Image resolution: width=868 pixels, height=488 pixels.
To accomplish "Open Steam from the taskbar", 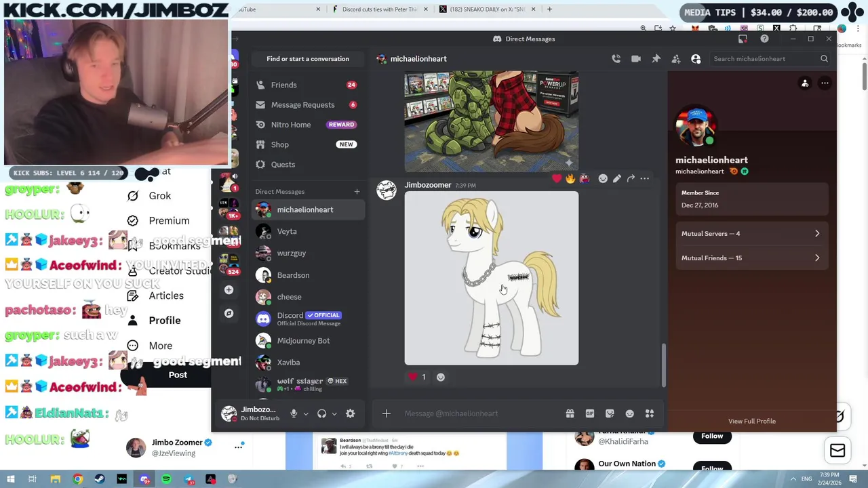I will 100,479.
